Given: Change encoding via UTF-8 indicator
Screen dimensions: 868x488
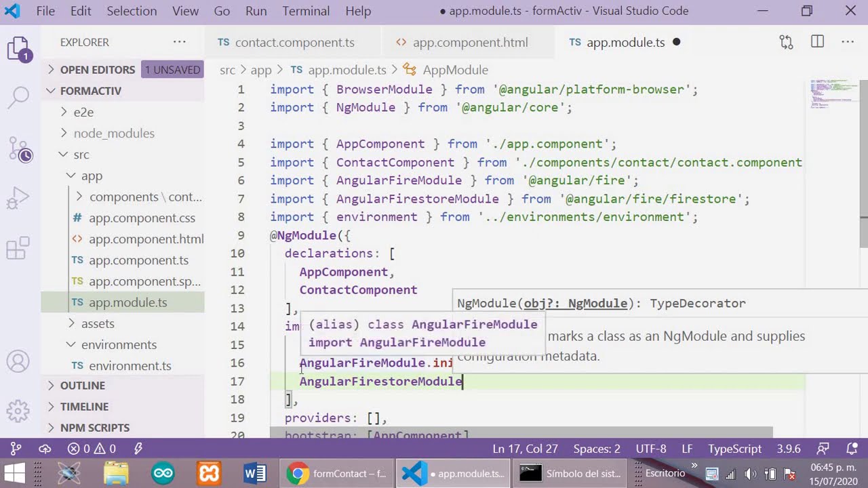Looking at the screenshot, I should pos(651,449).
